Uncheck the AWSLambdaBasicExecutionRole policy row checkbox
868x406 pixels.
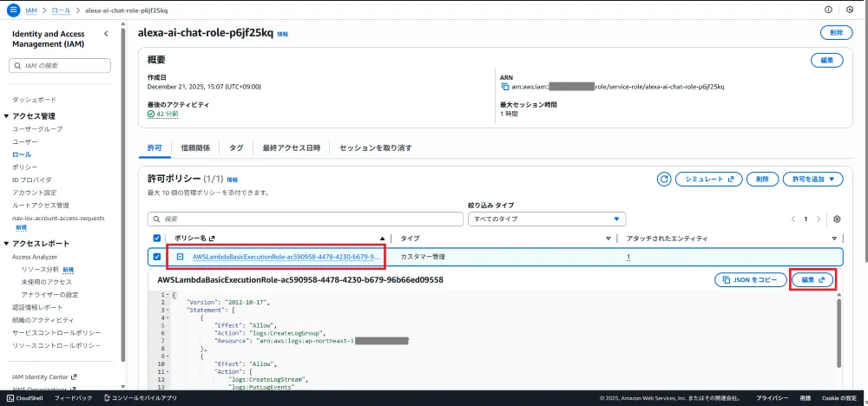[156, 257]
